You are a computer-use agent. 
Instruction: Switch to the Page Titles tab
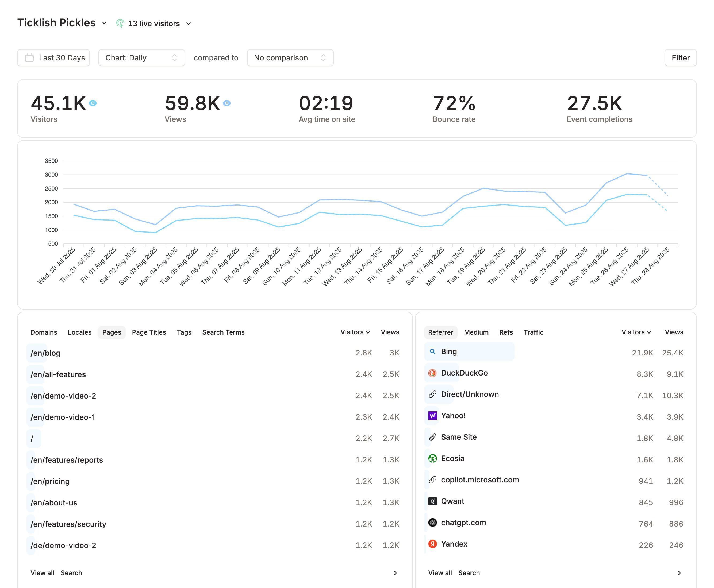[149, 332]
